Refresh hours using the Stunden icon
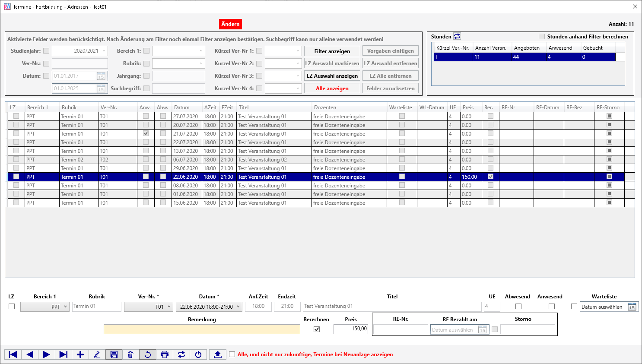Image resolution: width=642 pixels, height=364 pixels. click(457, 37)
